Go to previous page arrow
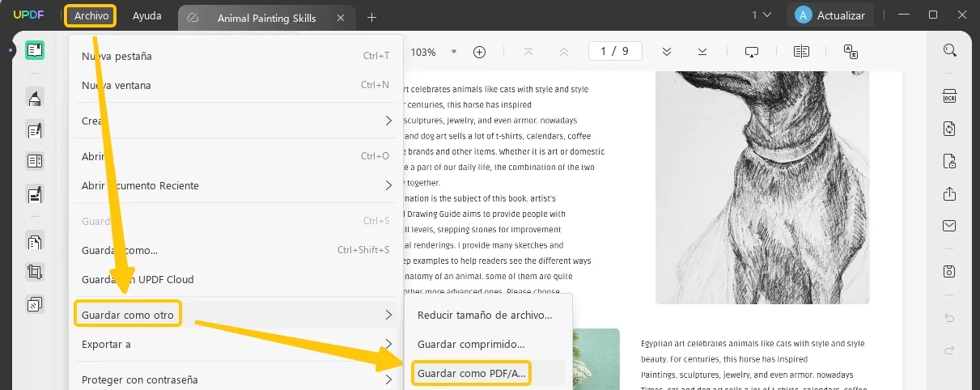The image size is (980, 390). [564, 52]
